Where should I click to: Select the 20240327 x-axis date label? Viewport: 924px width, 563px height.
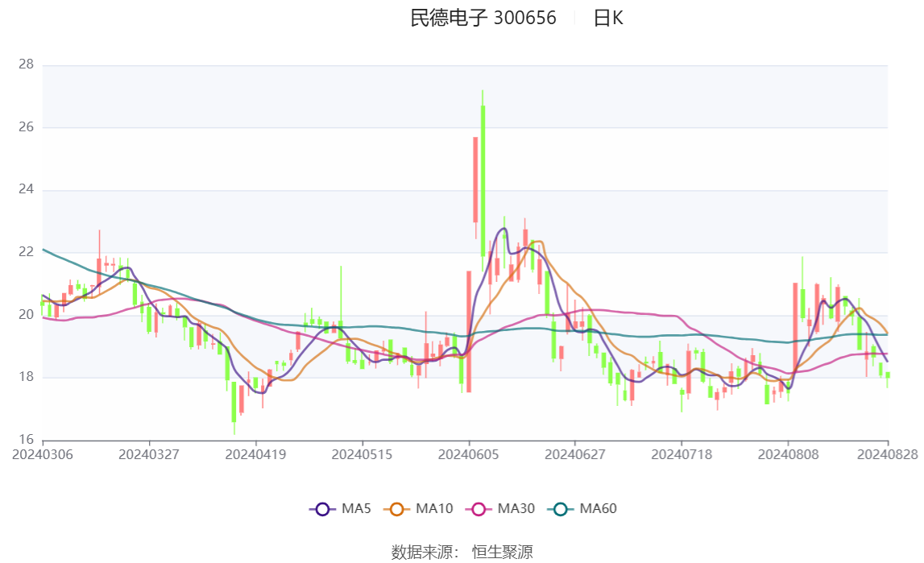pyautogui.click(x=149, y=454)
